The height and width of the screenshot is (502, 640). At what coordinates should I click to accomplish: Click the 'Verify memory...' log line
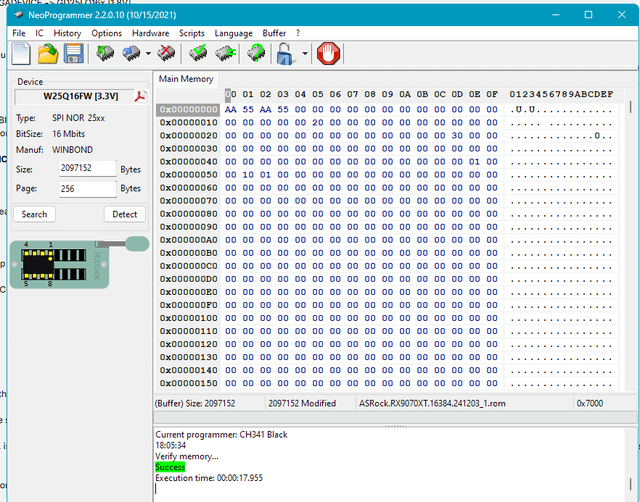(187, 456)
